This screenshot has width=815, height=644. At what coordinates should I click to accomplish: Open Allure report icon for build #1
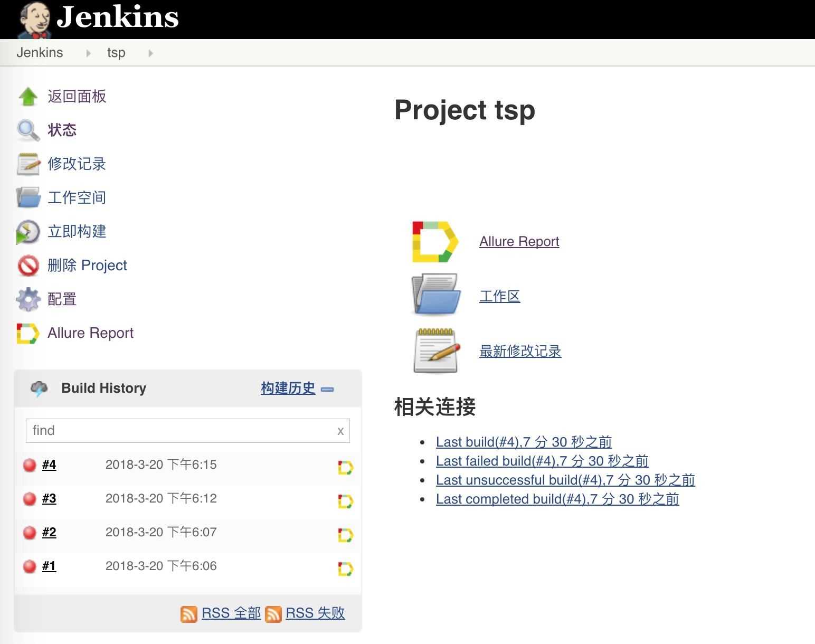(345, 569)
